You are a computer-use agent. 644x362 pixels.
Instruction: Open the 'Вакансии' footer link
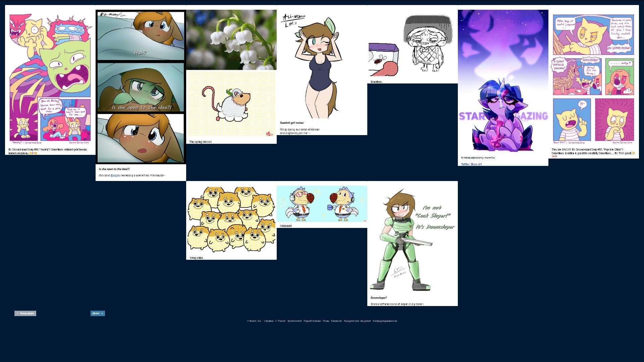pos(336,321)
